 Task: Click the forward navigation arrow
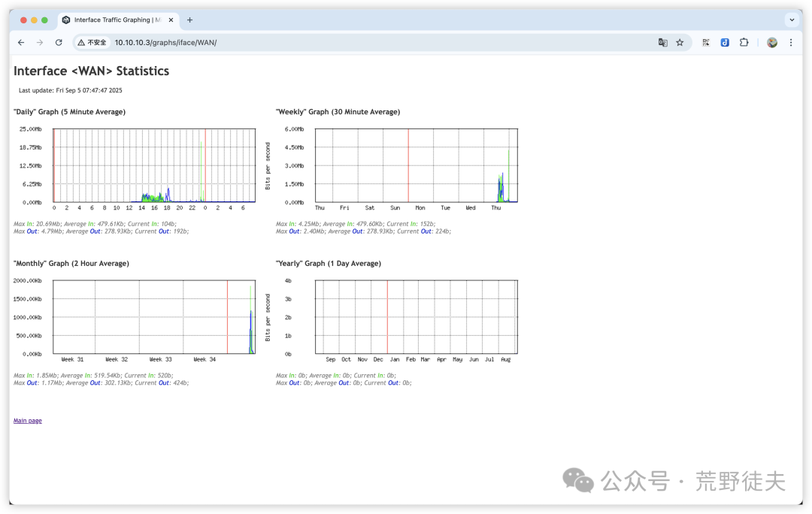pos(40,42)
